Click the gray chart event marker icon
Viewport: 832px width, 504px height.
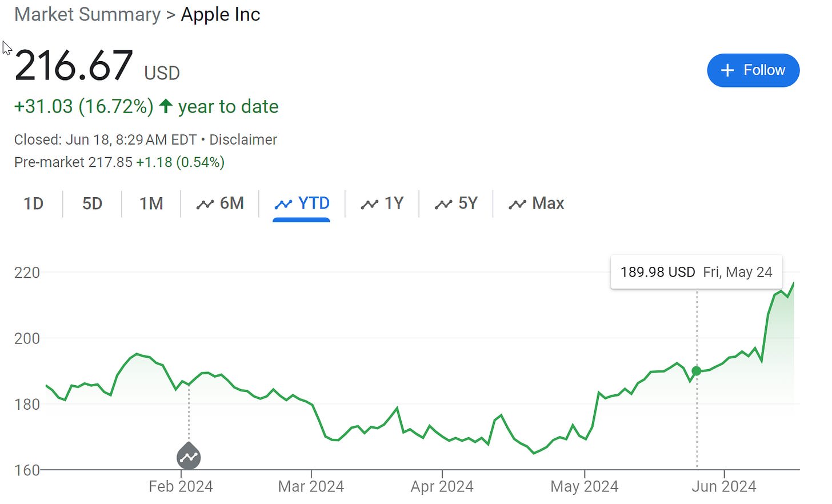[x=189, y=456]
